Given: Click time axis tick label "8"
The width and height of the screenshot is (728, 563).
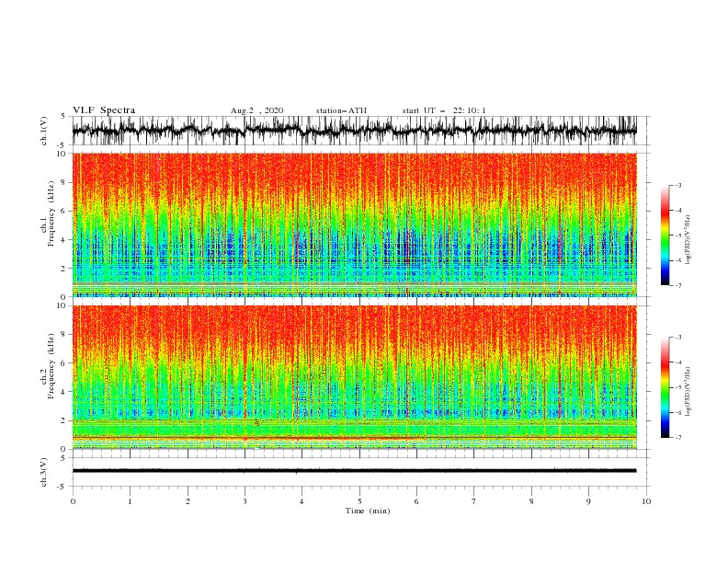Looking at the screenshot, I should pos(531,501).
